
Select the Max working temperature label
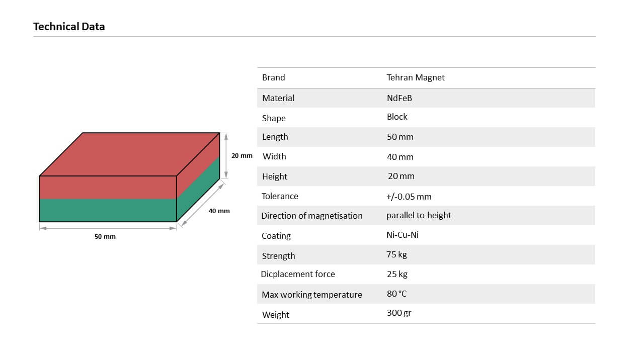tap(312, 295)
